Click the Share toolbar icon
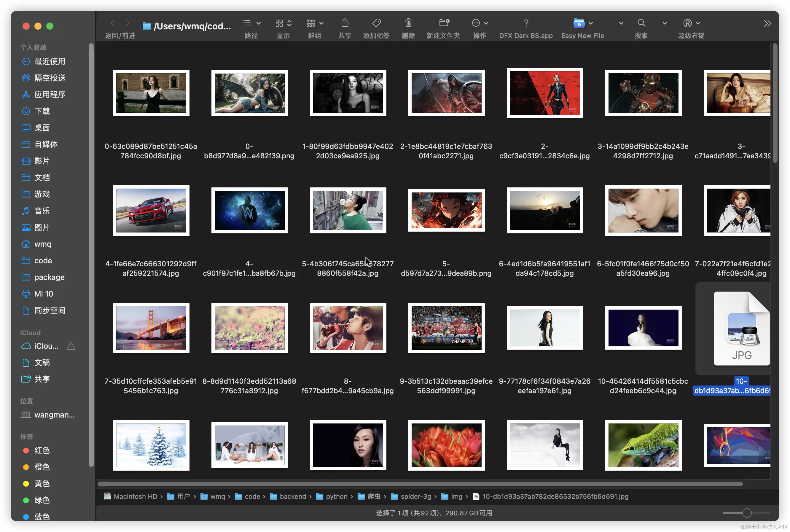This screenshot has width=790, height=532. click(345, 23)
